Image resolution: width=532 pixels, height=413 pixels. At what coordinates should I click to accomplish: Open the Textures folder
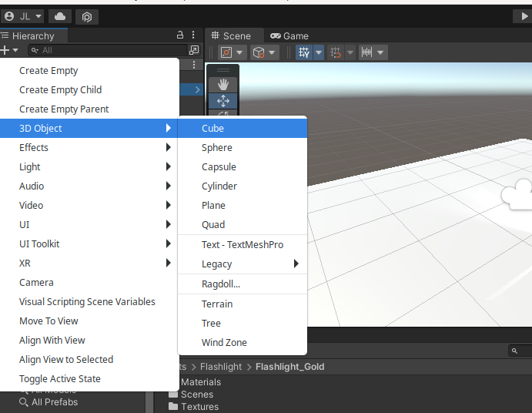pos(199,407)
